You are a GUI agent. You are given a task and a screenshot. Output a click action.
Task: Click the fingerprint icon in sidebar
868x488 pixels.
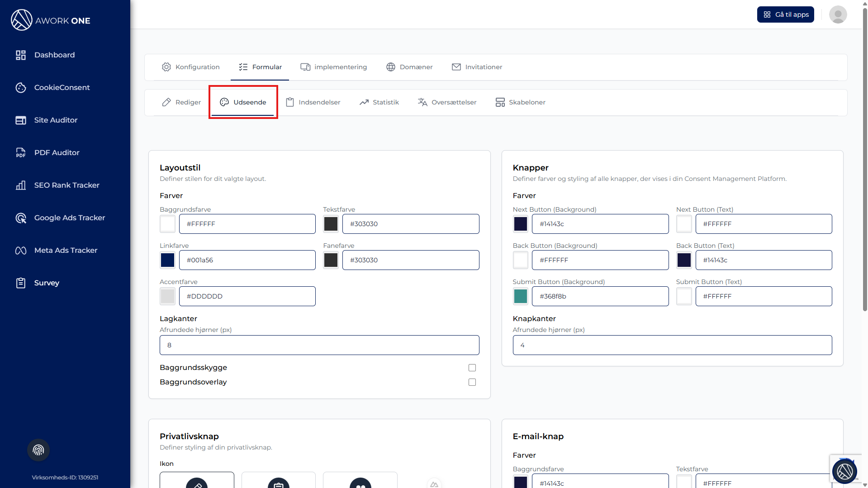click(38, 450)
